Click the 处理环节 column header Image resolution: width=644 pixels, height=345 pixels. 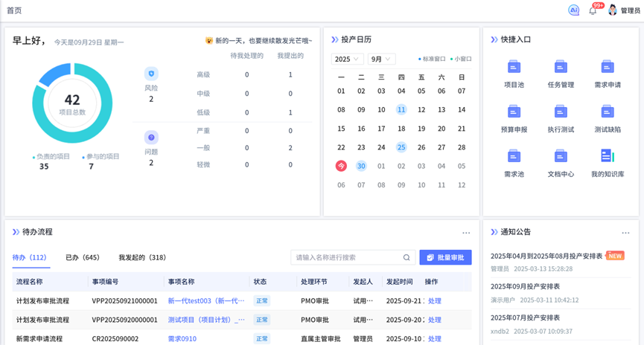coord(313,282)
